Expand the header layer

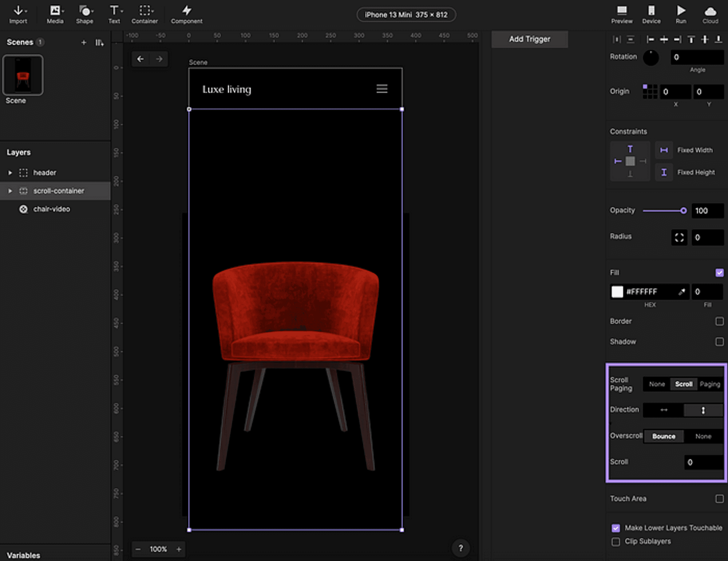[x=10, y=173]
